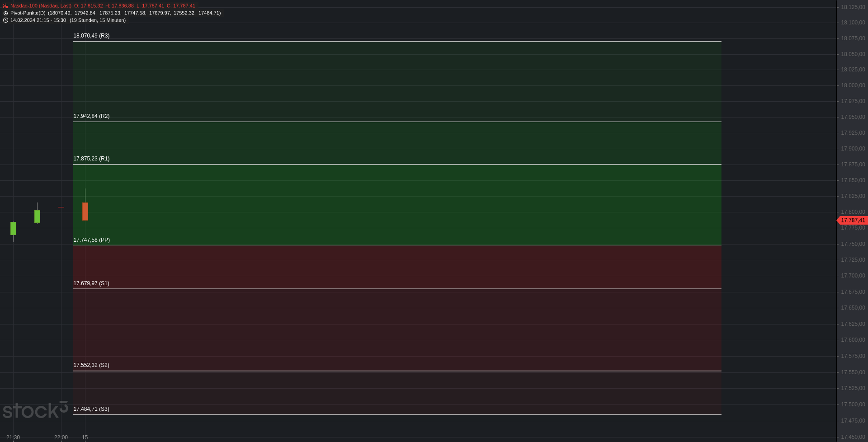Select the 18.070,49 (R3) resistance label
This screenshot has height=442, width=868.
(x=91, y=36)
